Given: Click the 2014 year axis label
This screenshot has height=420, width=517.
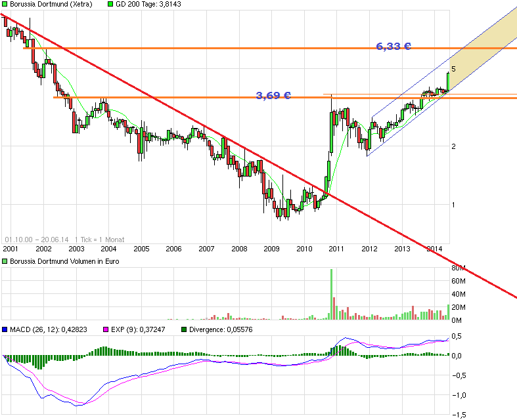Looking at the screenshot, I should point(434,249).
